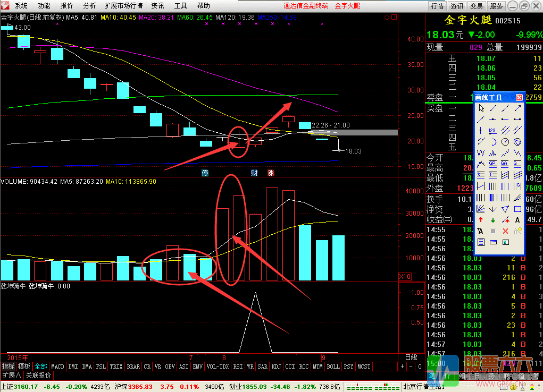Select the triangle drawing tool
Viewport: 543px width, 392px height.
505,209
